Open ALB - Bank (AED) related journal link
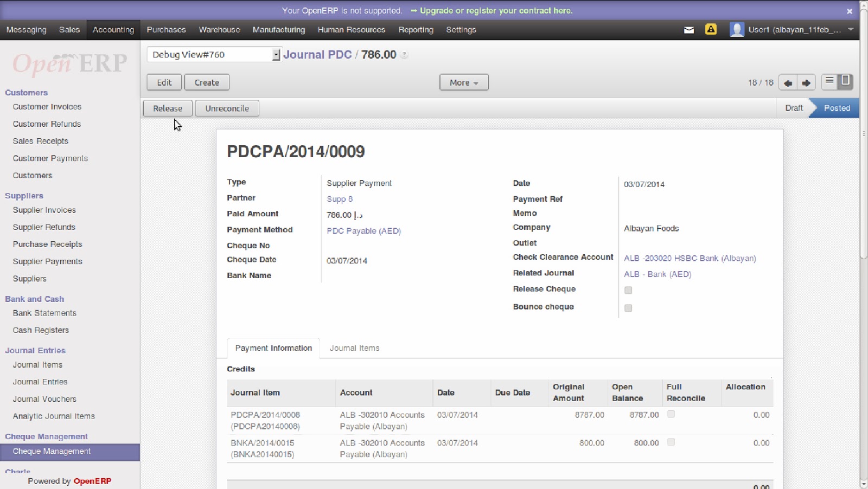 [658, 274]
